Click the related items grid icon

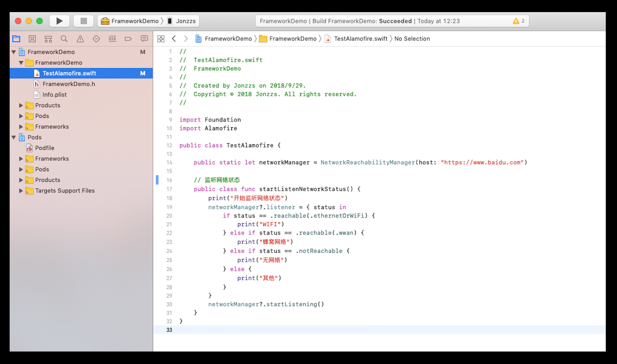click(x=161, y=39)
